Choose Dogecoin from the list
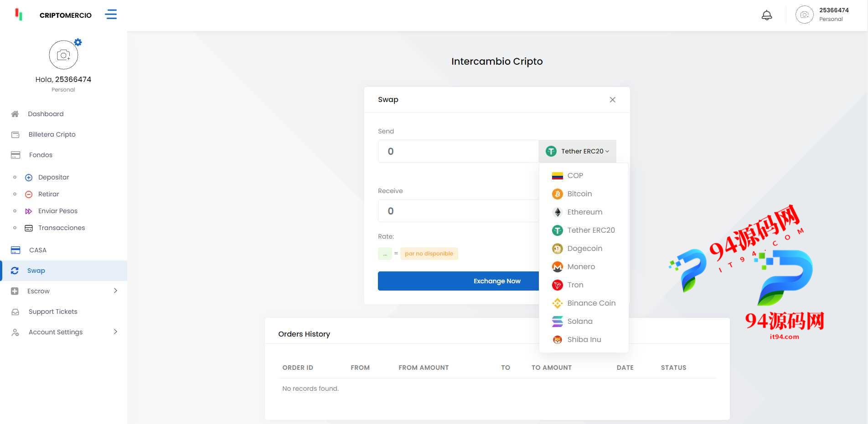Screen dimensions: 868x424 (584, 249)
